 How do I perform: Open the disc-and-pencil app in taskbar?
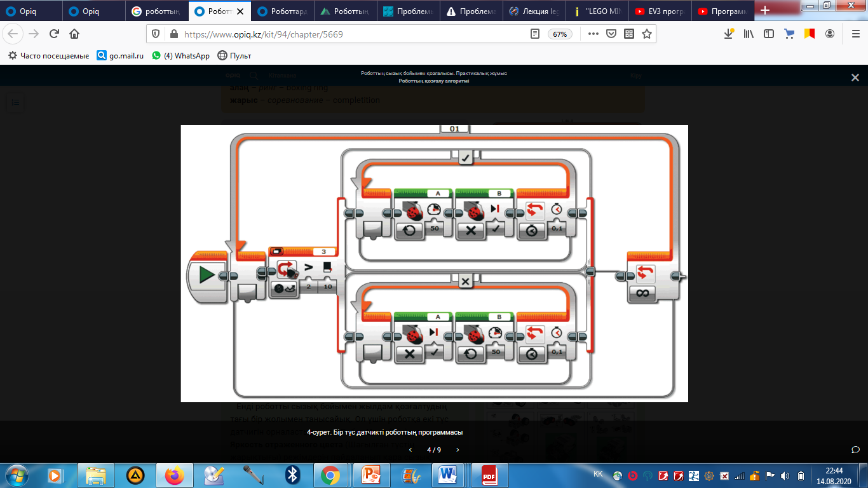point(214,475)
